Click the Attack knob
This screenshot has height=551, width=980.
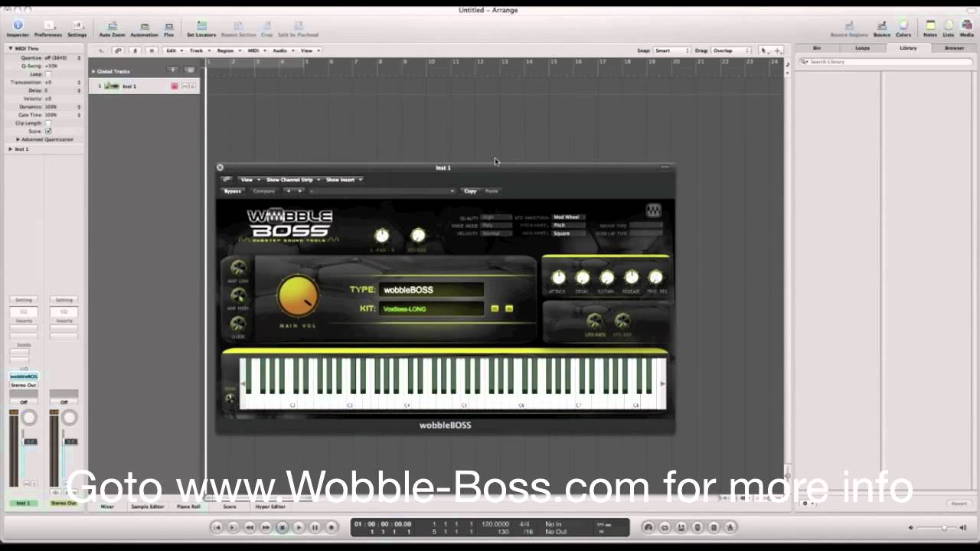coord(558,277)
